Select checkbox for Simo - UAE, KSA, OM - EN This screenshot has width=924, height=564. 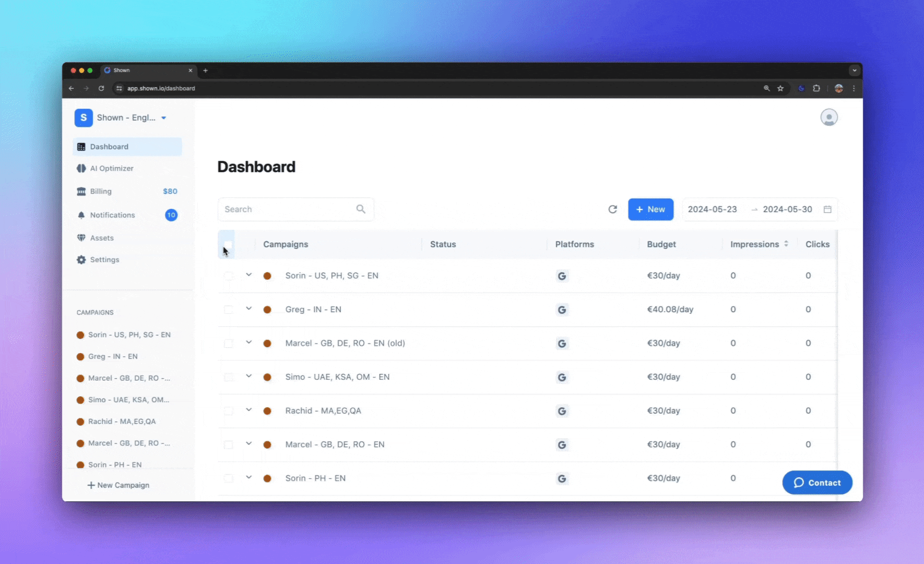(228, 377)
